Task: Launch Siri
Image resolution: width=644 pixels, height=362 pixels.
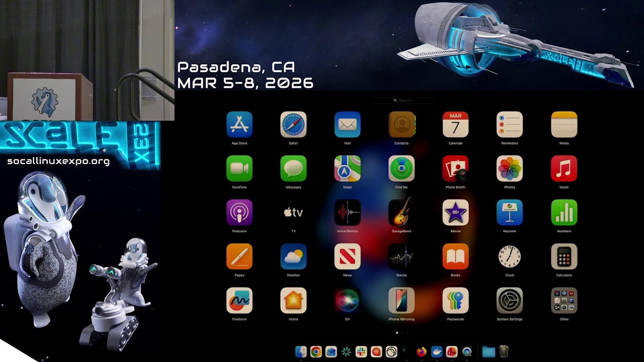Action: tap(348, 301)
